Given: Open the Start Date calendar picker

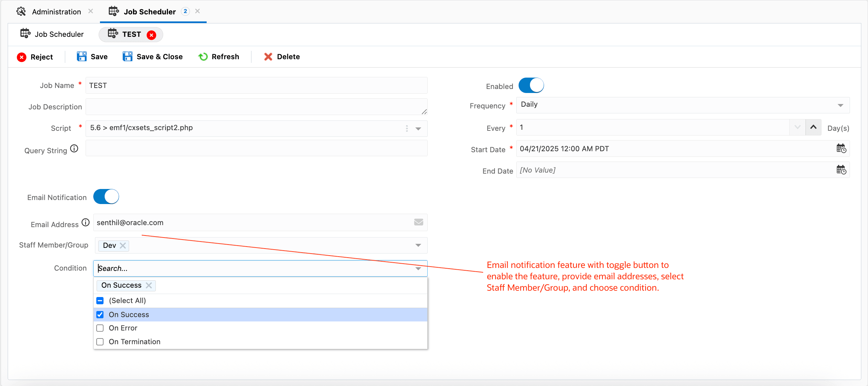Looking at the screenshot, I should tap(841, 149).
